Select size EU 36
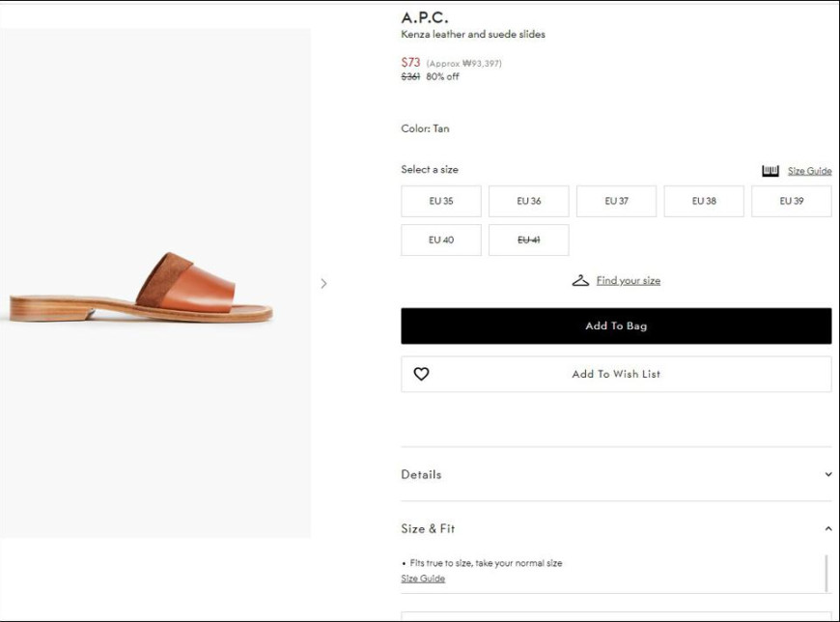This screenshot has width=840, height=622. coord(529,201)
